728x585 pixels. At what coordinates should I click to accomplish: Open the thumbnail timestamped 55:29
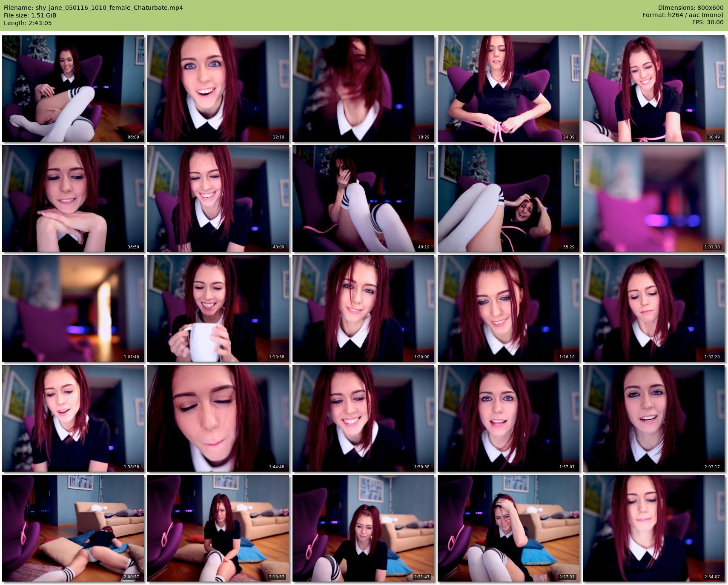pyautogui.click(x=509, y=199)
